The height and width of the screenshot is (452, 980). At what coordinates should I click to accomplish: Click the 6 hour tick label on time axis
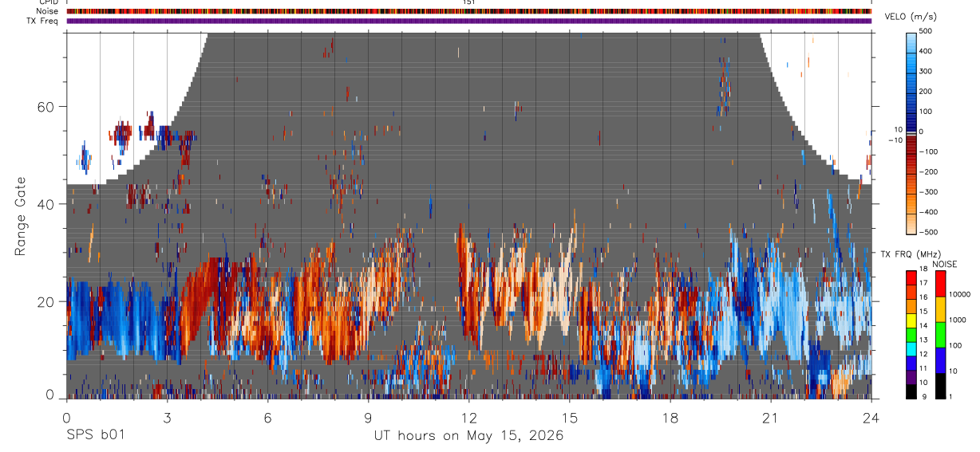267,418
